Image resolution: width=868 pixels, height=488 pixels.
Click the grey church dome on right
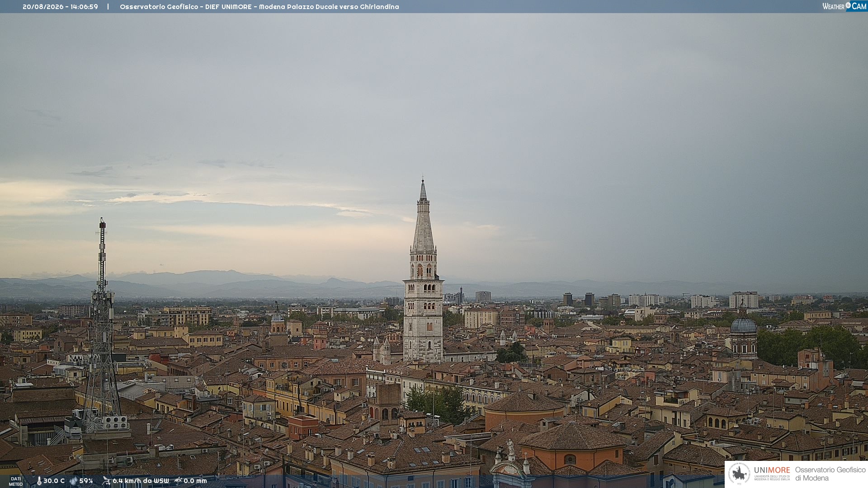point(743,325)
